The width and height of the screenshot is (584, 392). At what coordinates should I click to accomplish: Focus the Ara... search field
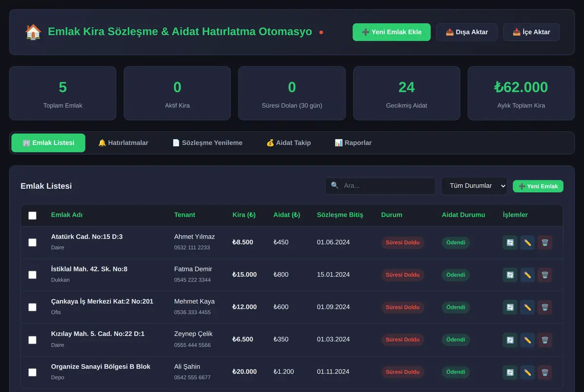tap(381, 186)
